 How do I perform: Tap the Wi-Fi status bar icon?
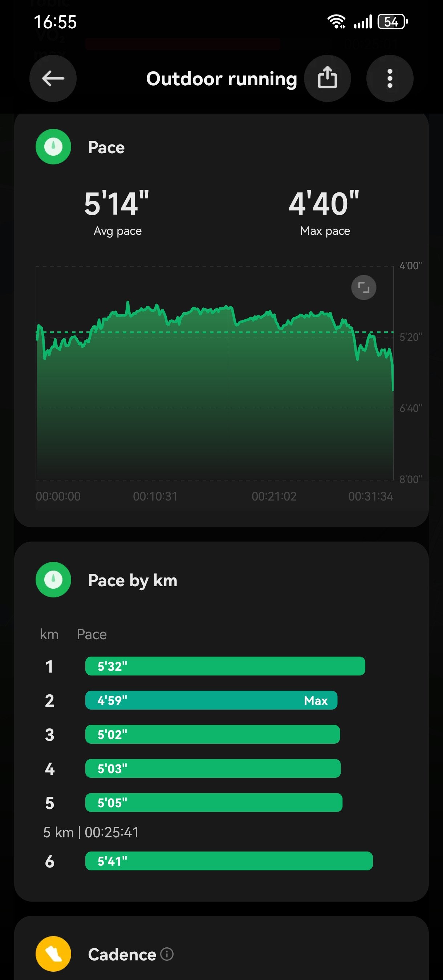(x=337, y=22)
